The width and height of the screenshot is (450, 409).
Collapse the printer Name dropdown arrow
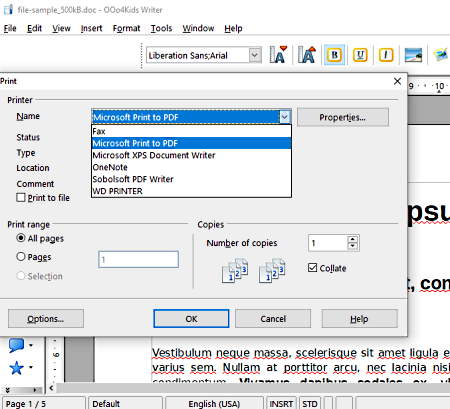tap(284, 117)
